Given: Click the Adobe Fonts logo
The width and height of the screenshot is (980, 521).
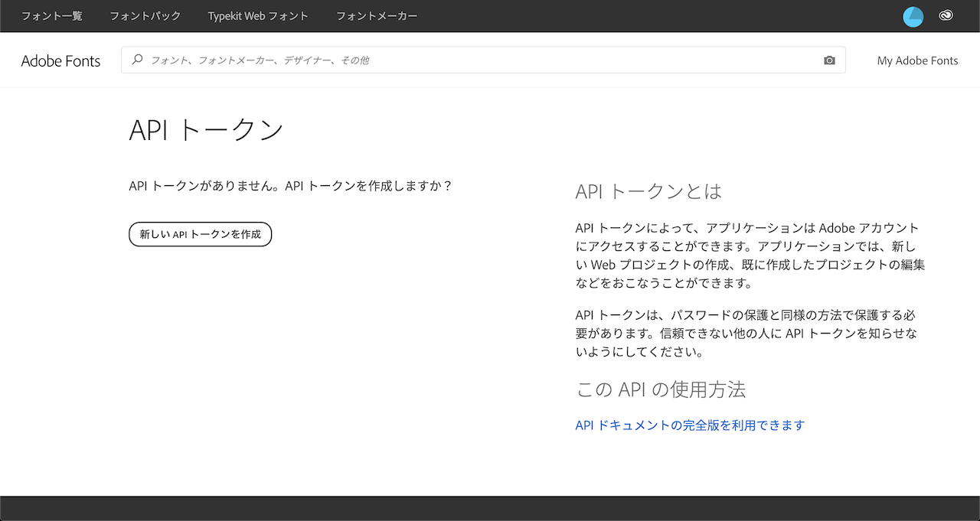Looking at the screenshot, I should pos(60,61).
